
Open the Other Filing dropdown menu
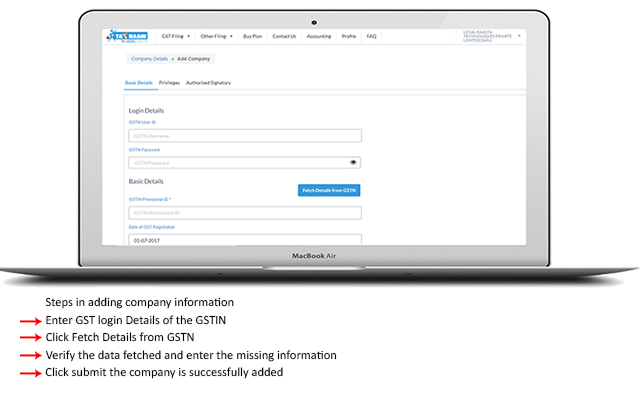[216, 36]
